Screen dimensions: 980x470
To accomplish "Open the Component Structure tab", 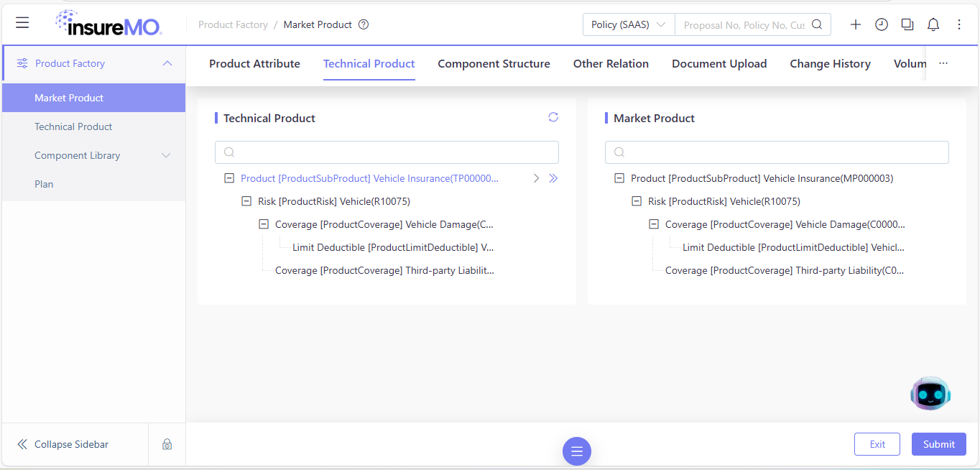I will coord(494,63).
